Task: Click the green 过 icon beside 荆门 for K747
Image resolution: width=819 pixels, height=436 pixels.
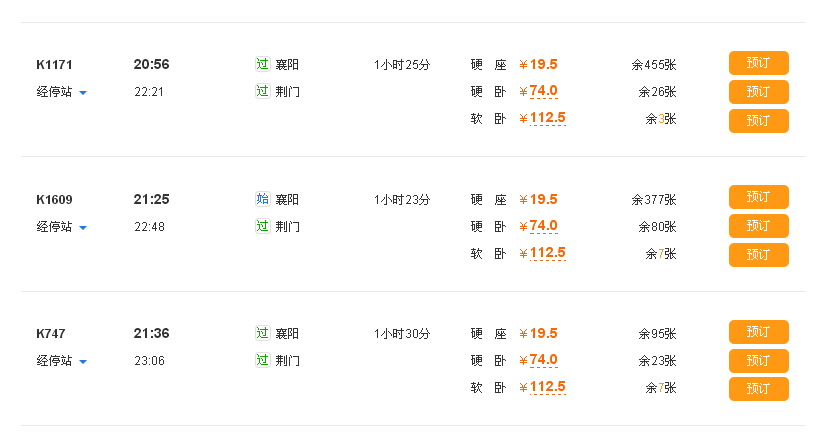Action: coord(263,360)
